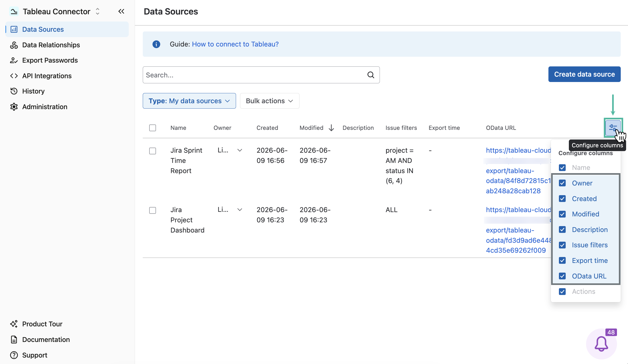Open Data Sources in the sidebar
Image resolution: width=628 pixels, height=364 pixels.
click(67, 29)
